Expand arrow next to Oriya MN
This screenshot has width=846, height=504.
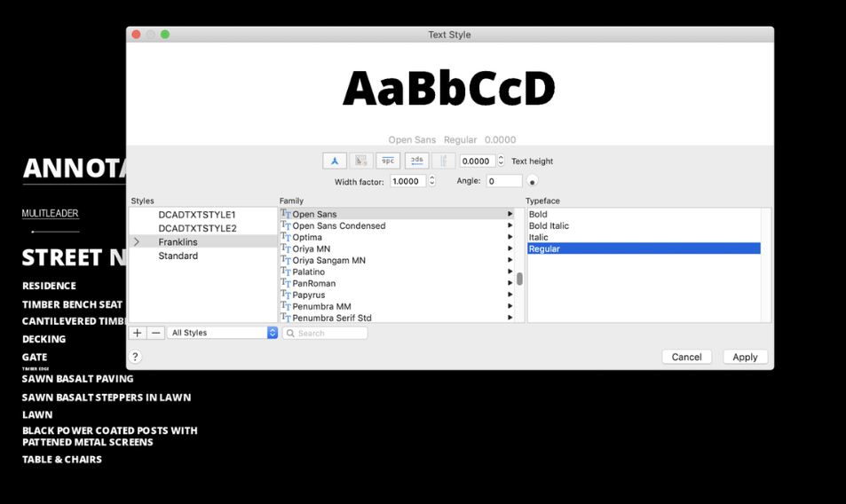coord(510,248)
